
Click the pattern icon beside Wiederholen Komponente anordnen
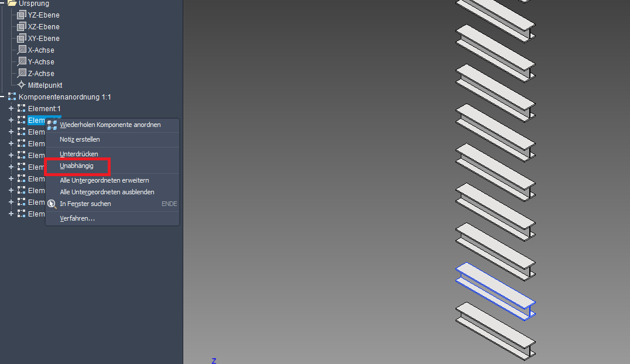(52, 125)
